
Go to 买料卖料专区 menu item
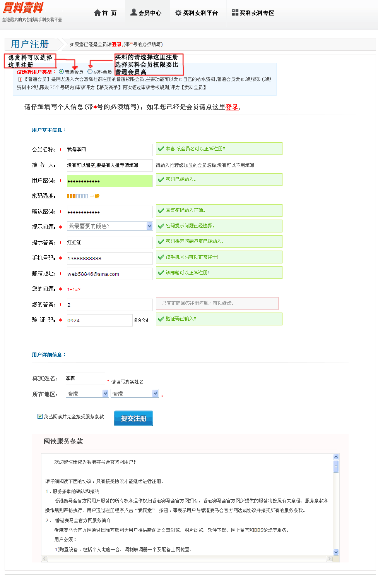[257, 13]
